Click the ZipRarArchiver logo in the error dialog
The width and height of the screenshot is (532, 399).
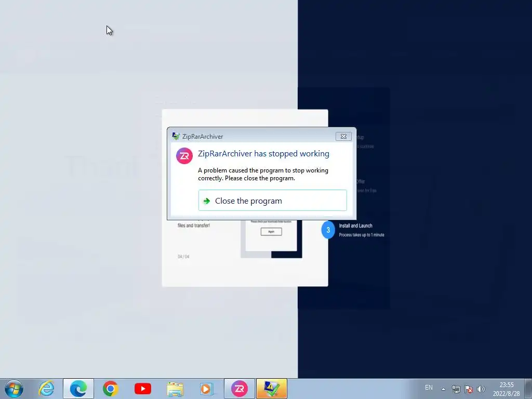click(x=184, y=156)
